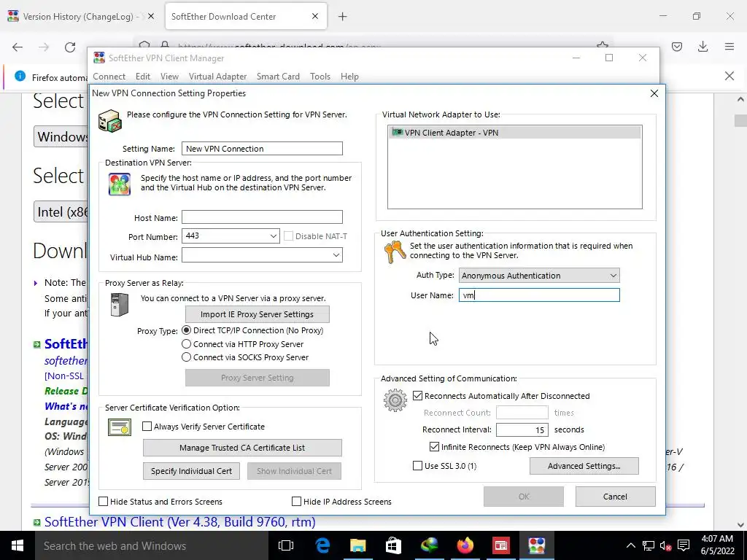Screen dimensions: 747x560
Task: Open Microsoft Store from taskbar
Action: click(393, 545)
